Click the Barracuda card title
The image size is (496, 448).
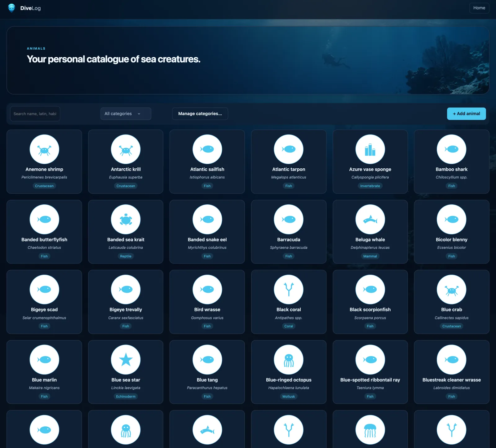289,240
